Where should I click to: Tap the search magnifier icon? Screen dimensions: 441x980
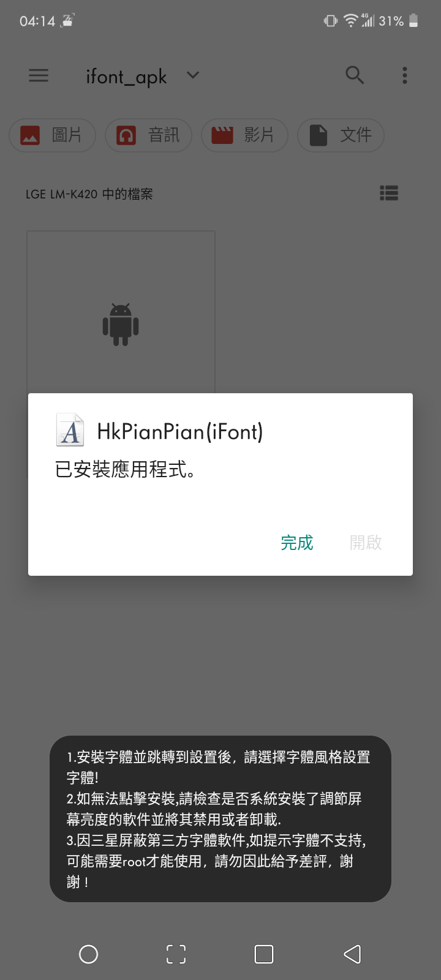pyautogui.click(x=355, y=75)
